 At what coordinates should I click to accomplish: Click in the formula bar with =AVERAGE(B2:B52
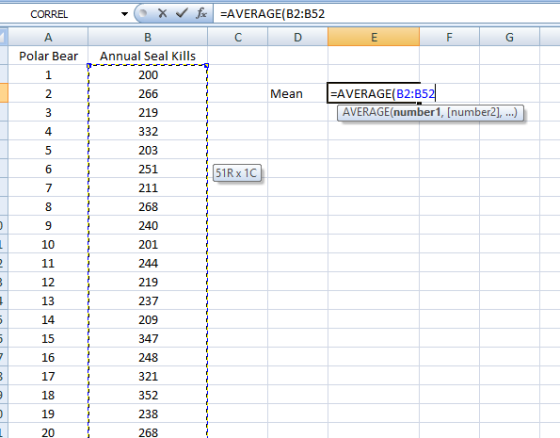click(386, 14)
